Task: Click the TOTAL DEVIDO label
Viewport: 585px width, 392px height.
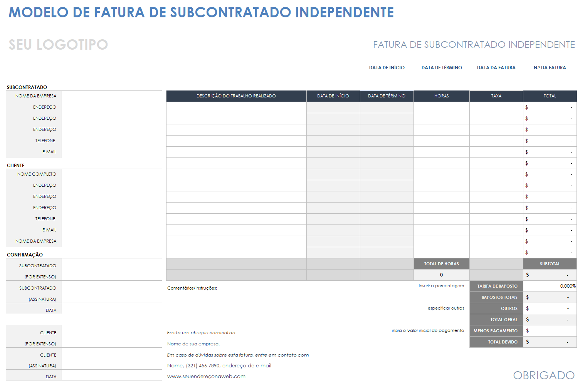Action: 496,342
